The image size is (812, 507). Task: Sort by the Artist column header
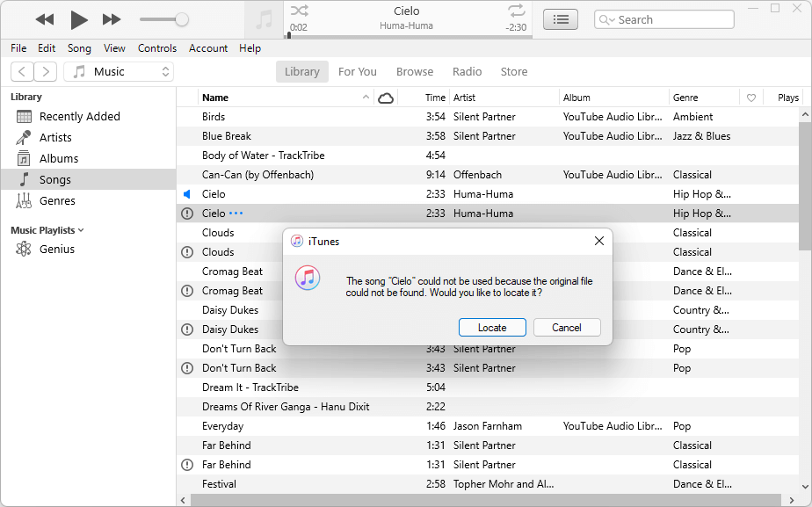click(504, 98)
